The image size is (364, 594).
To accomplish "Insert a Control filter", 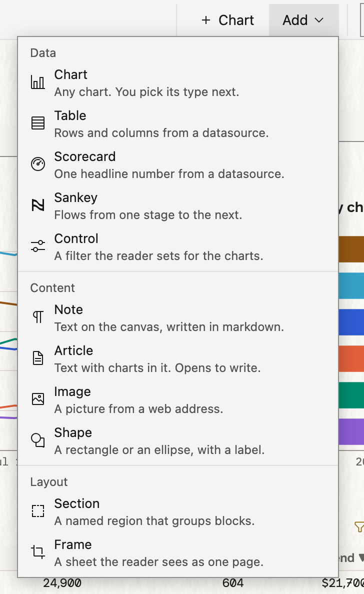I will point(178,246).
